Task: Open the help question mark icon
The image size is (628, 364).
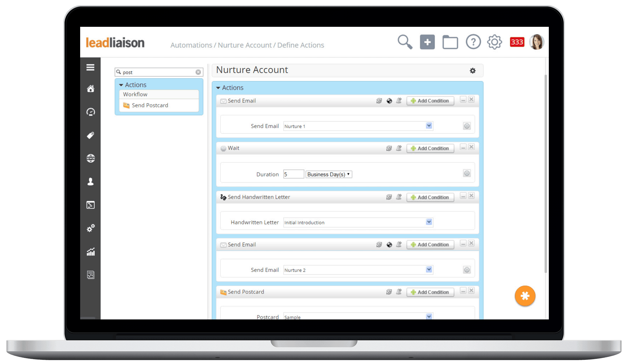Action: coord(473,42)
